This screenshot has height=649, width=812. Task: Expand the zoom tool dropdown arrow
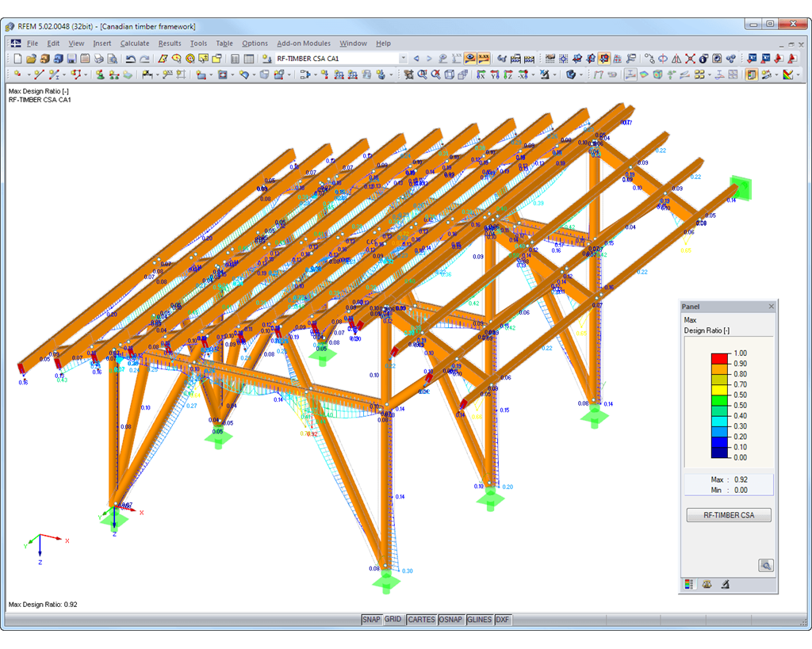point(533,75)
